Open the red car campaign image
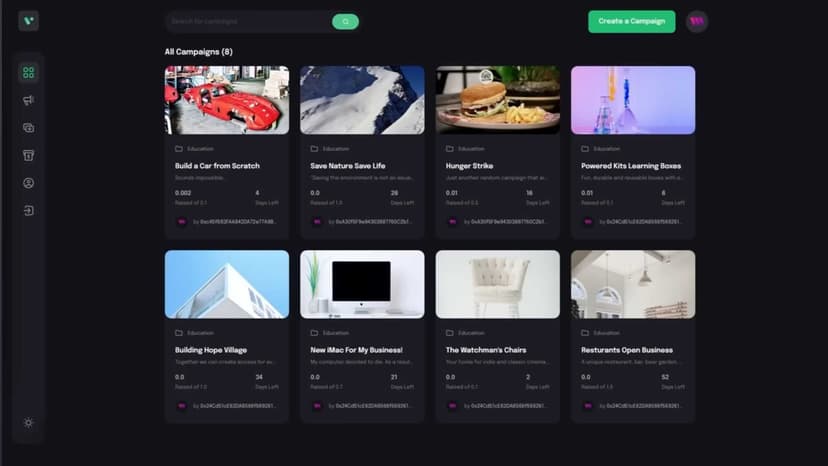The width and height of the screenshot is (828, 466). coord(227,100)
